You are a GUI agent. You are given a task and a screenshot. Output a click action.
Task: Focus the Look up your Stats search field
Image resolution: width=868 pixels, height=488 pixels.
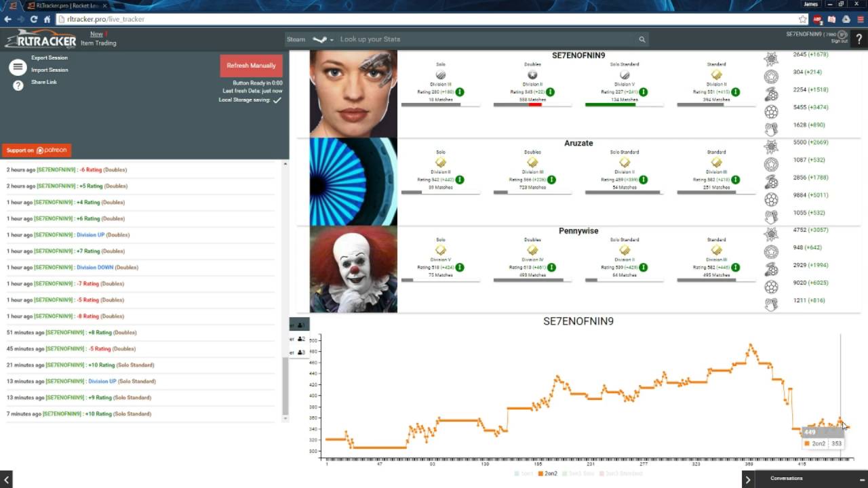(487, 39)
